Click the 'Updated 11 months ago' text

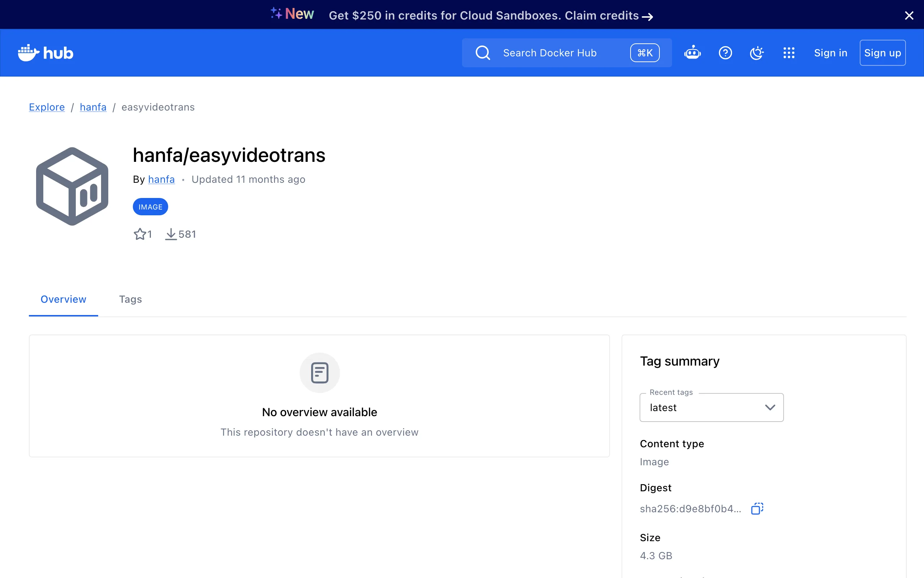[x=249, y=179]
